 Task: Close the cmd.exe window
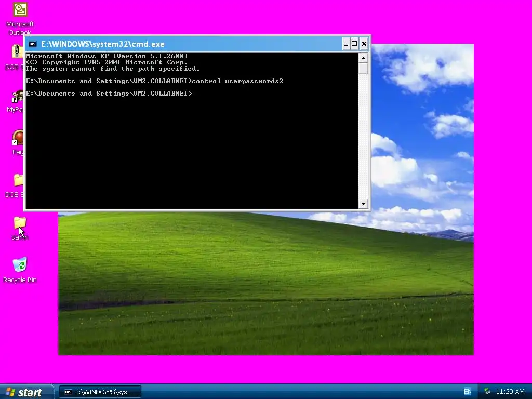pos(364,44)
